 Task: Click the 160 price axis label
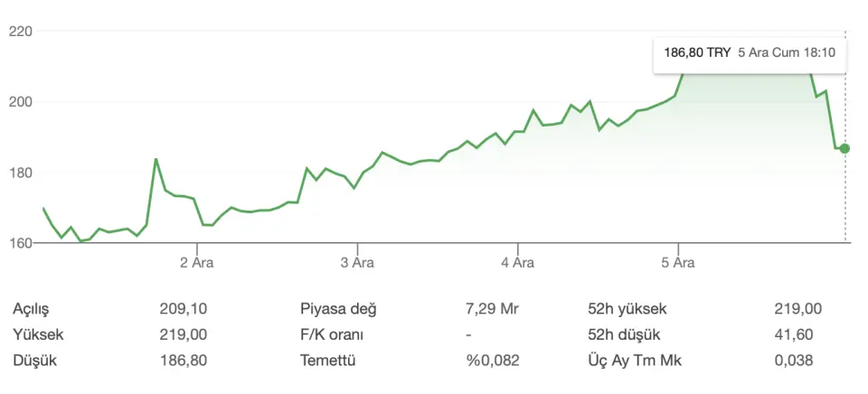coord(20,243)
